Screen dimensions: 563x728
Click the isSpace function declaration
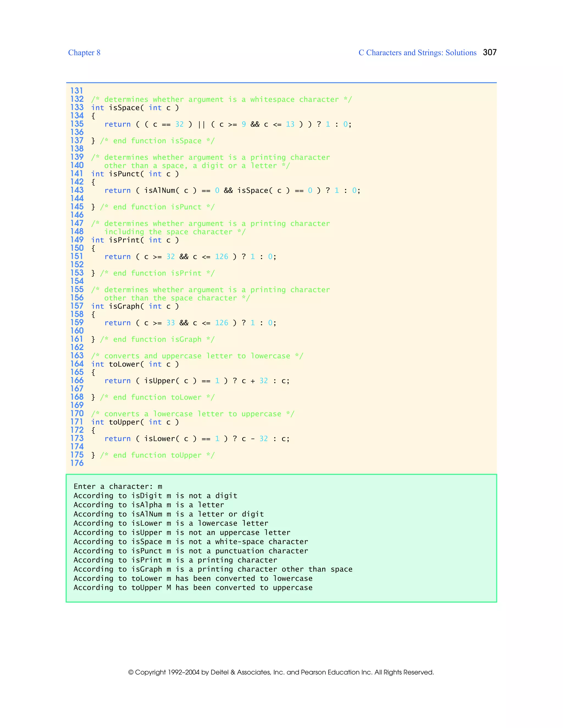[135, 108]
